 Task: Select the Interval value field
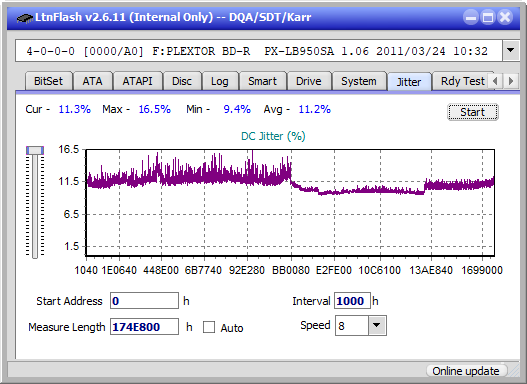(x=352, y=301)
